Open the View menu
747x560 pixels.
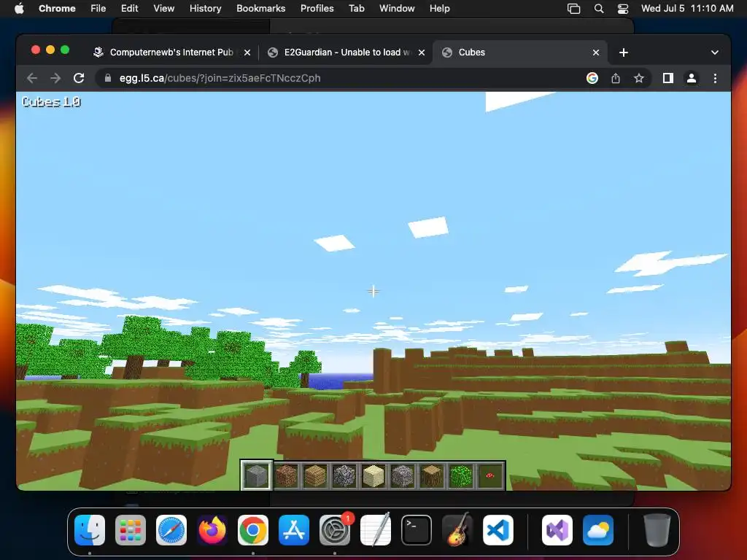click(164, 9)
